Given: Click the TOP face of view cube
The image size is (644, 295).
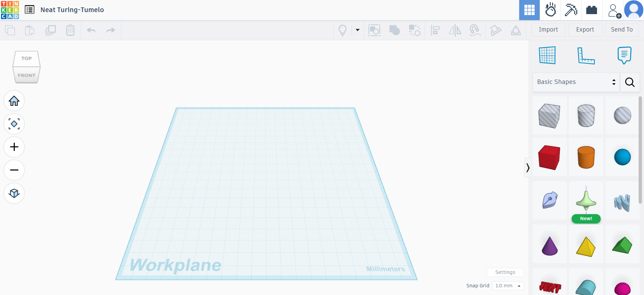Looking at the screenshot, I should pyautogui.click(x=26, y=58).
